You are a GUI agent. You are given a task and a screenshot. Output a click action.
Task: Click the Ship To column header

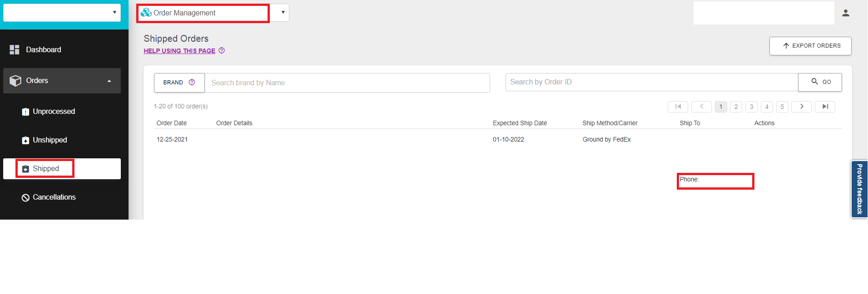click(689, 123)
